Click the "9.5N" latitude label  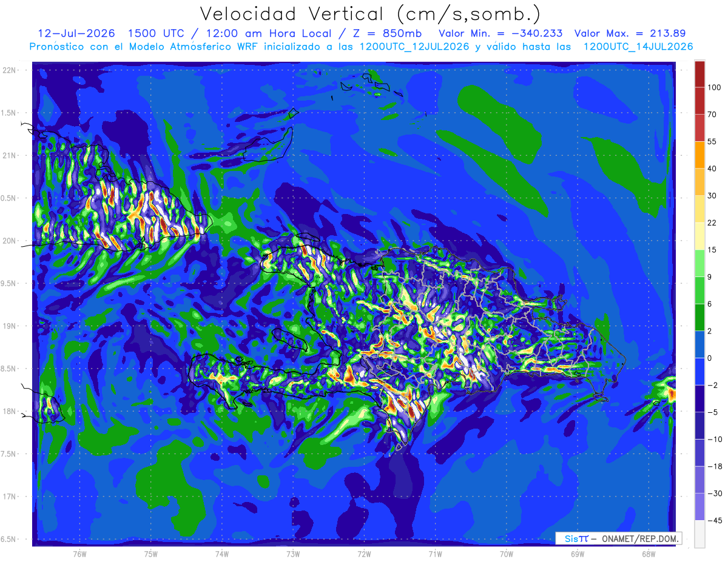coord(9,283)
